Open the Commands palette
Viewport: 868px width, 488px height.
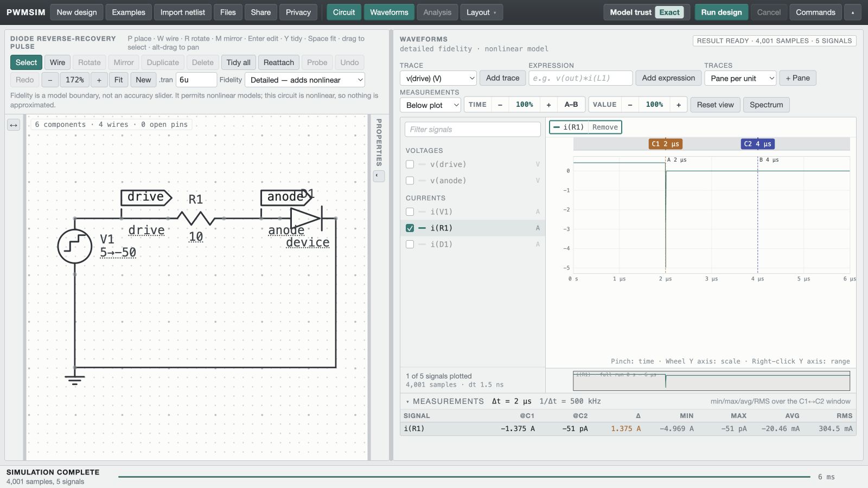tap(815, 12)
